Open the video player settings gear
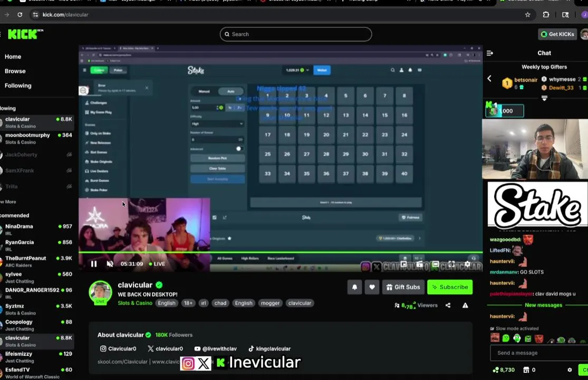Image resolution: width=588 pixels, height=380 pixels. click(467, 264)
